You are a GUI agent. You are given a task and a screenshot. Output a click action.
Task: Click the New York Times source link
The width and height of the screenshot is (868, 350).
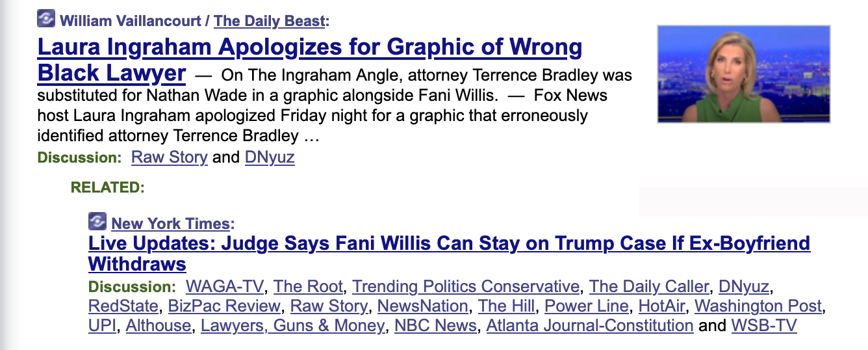click(171, 224)
